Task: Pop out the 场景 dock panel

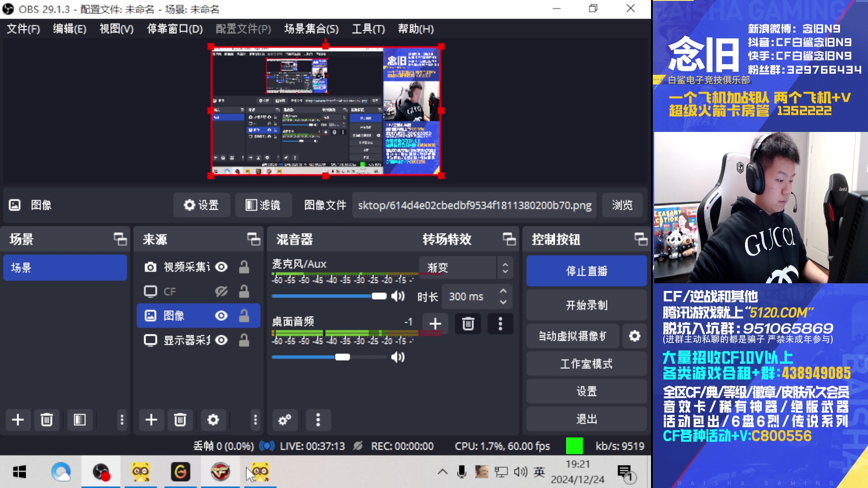Action: click(120, 239)
